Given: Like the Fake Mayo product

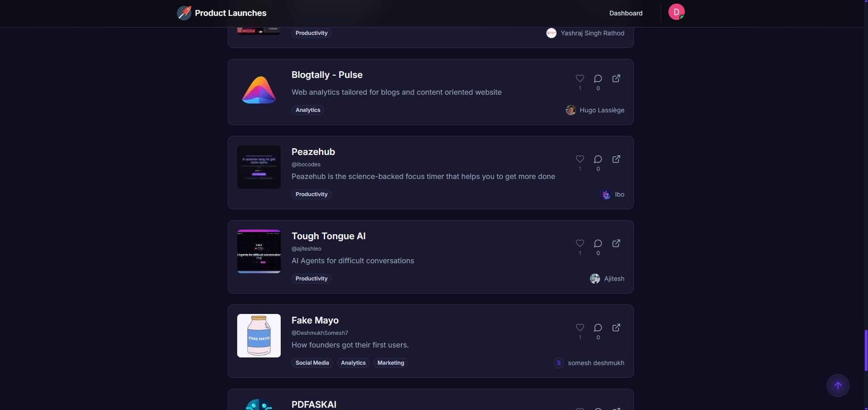Looking at the screenshot, I should click(580, 328).
